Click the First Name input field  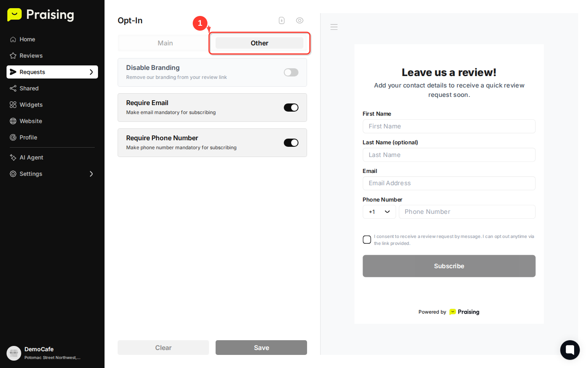tap(449, 126)
